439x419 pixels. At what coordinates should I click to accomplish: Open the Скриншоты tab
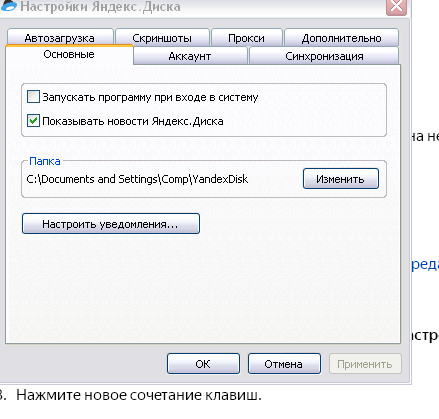162,38
